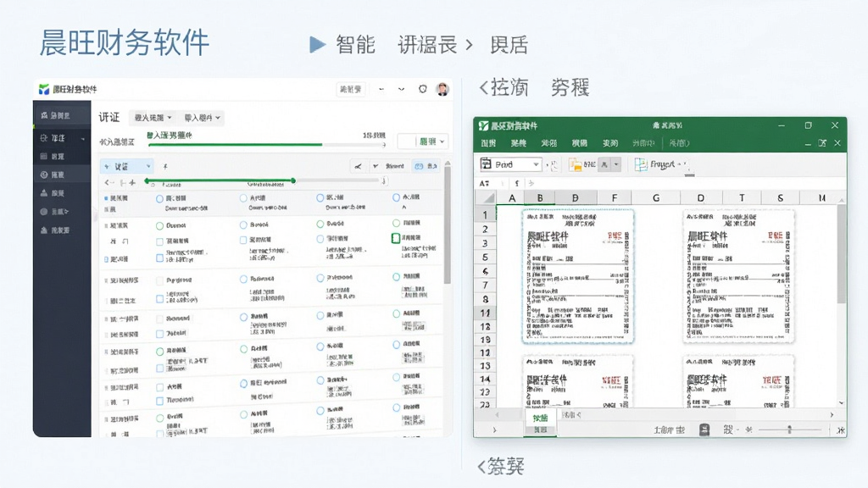
Task: Select the green radio button beside Dvarde in the third column
Action: 320,224
